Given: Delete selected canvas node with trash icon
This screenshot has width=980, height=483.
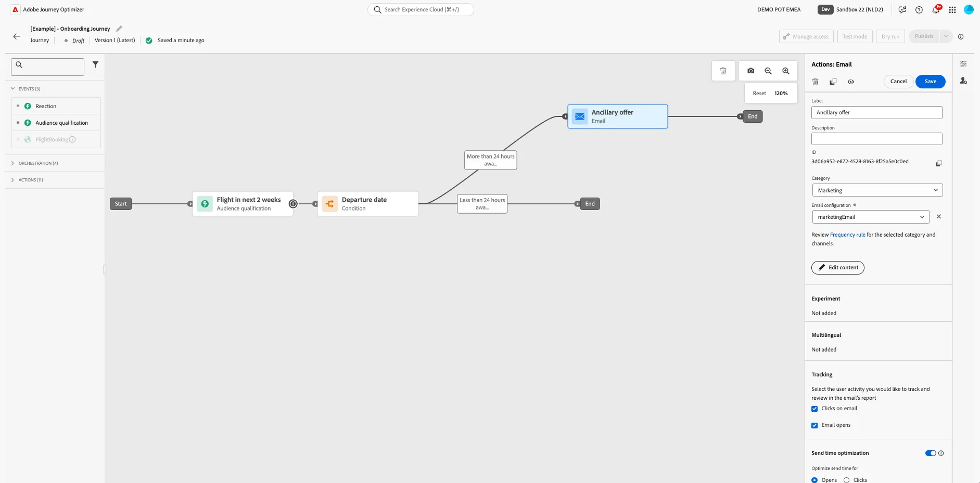Looking at the screenshot, I should [723, 71].
